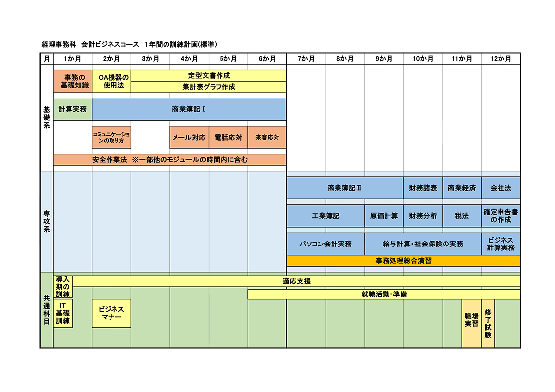Click the 確定申告書の作成 block
Image resolution: width=555 pixels, height=392 pixels.
[x=501, y=216]
